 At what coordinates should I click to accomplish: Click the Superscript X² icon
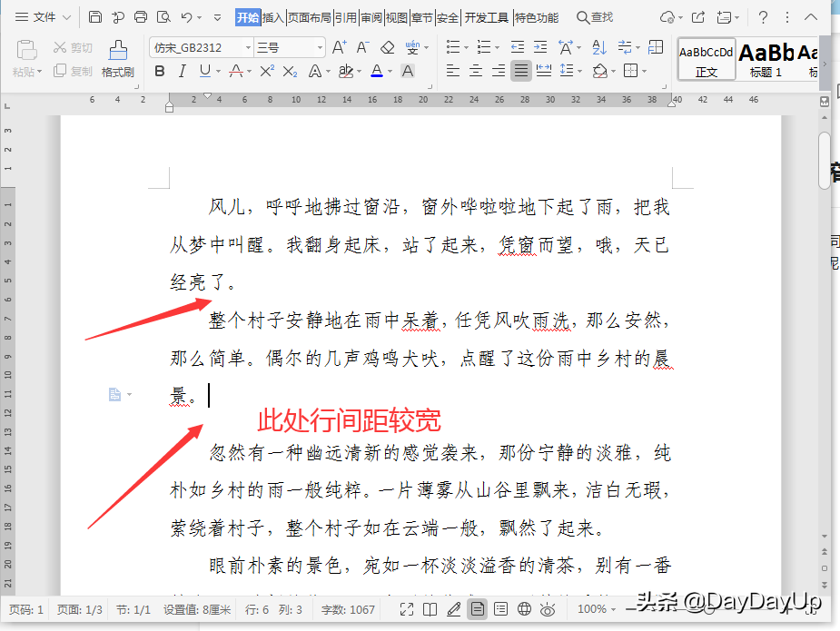pos(266,71)
